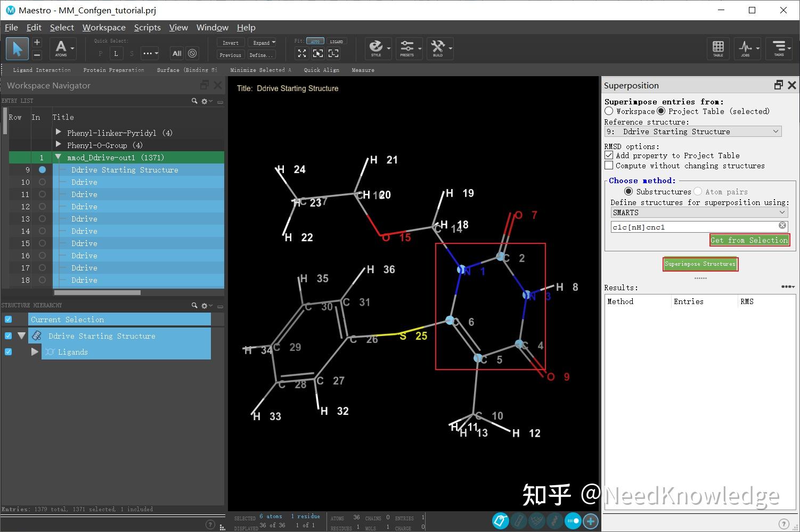Viewport: 800px width, 532px height.
Task: Open the Style toolbar icon
Action: point(377,48)
